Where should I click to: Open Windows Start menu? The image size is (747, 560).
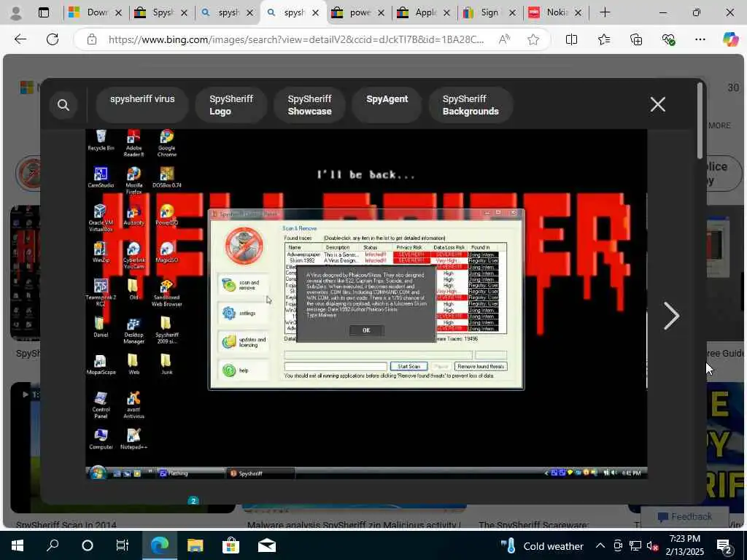18,545
